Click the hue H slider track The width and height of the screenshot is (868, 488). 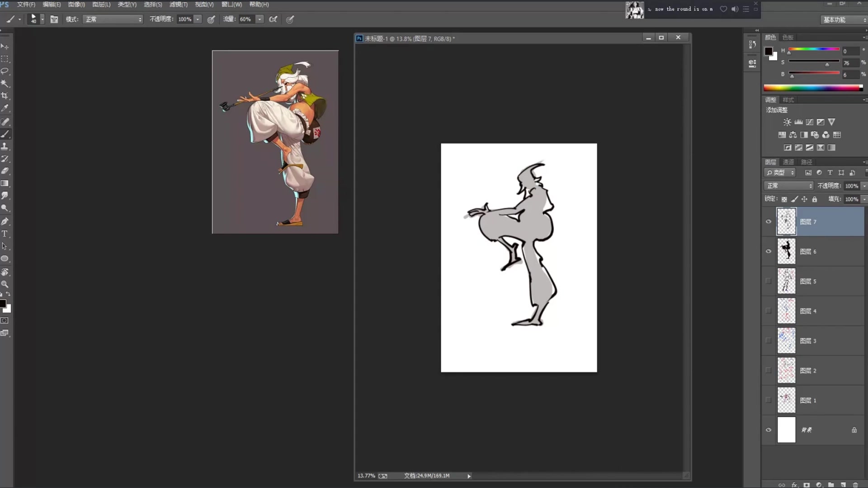(x=814, y=49)
